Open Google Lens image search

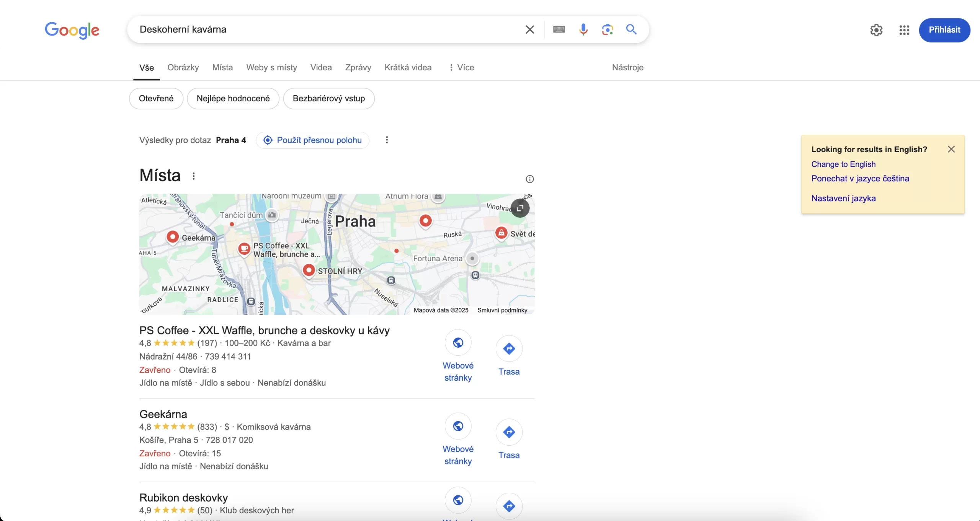pos(607,29)
